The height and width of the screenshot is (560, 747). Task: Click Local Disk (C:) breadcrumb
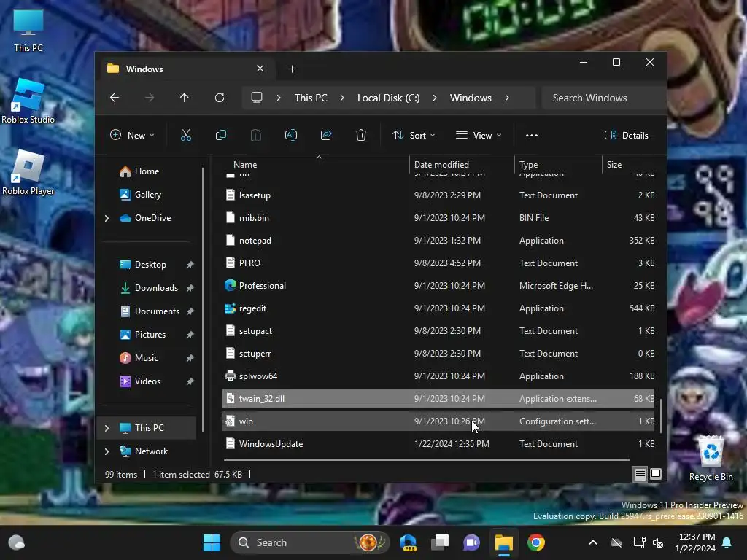click(x=388, y=98)
